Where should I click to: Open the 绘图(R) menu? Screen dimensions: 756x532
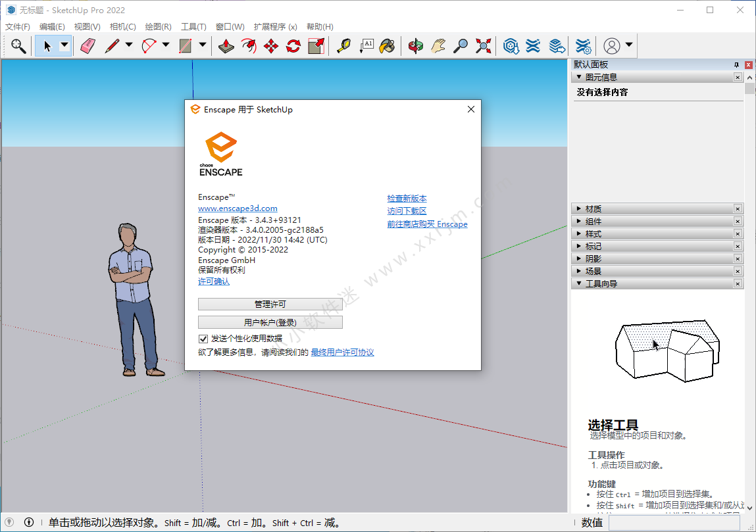tap(158, 26)
